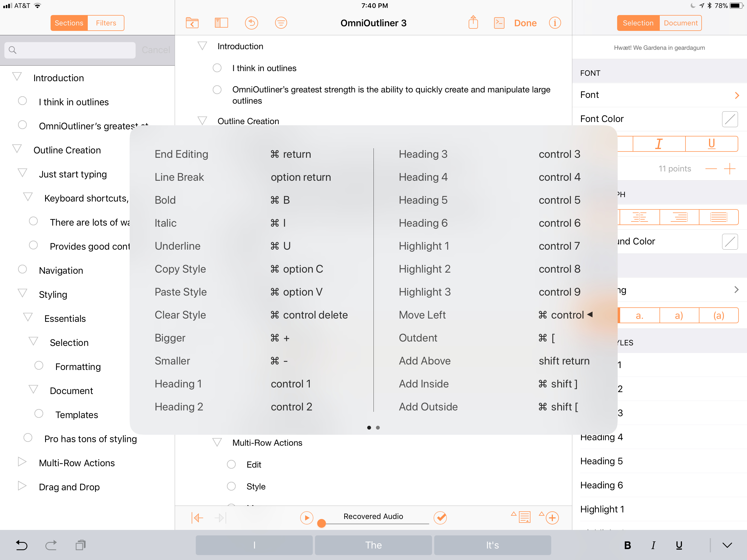747x560 pixels.
Task: Expand Multi-Row Actions in sidebar
Action: [x=22, y=461]
